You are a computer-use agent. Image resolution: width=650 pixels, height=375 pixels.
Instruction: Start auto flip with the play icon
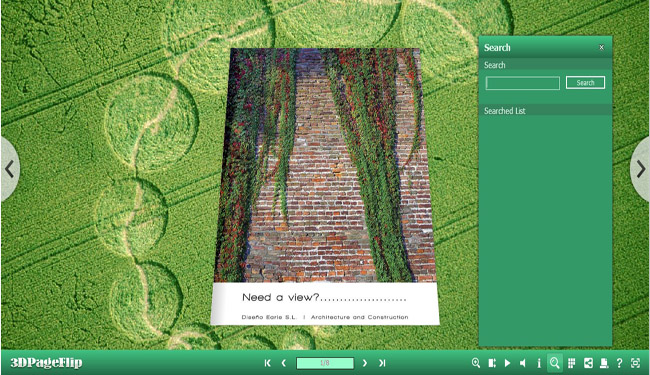click(507, 363)
